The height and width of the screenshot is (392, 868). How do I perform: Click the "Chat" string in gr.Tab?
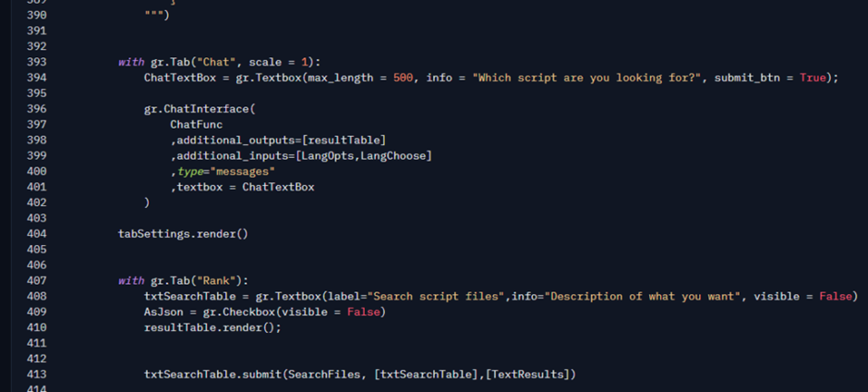(x=211, y=63)
